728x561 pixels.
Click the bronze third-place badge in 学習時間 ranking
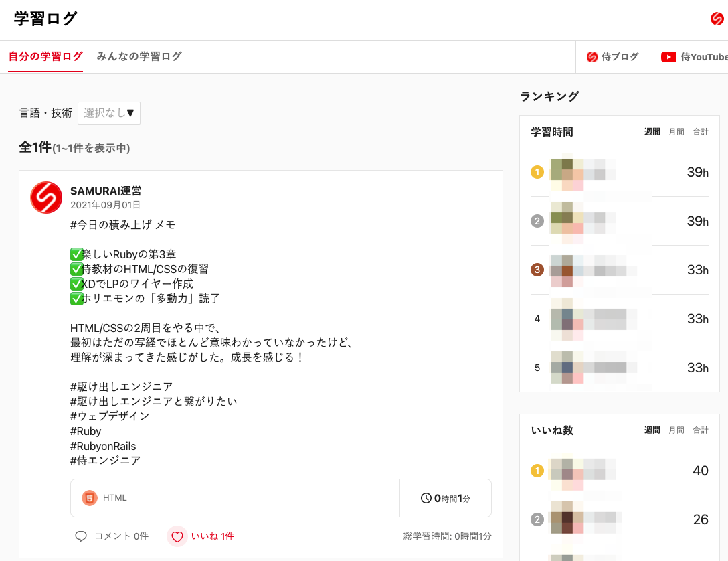pos(537,270)
